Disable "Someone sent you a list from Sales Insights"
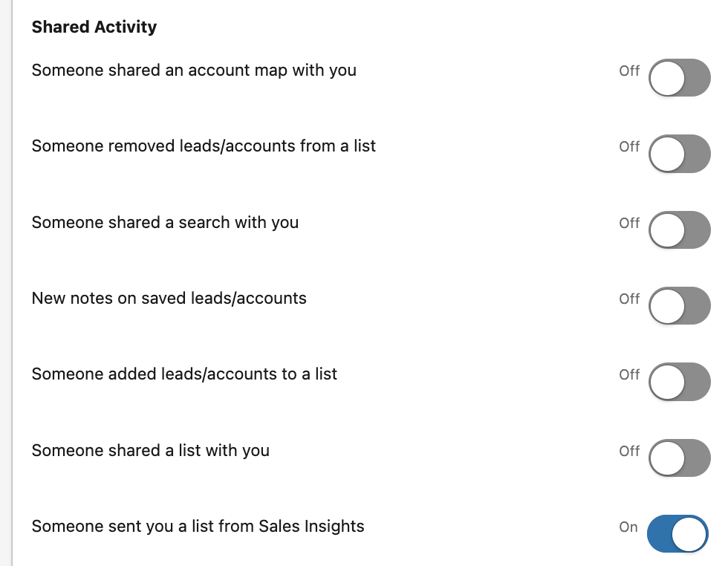The width and height of the screenshot is (728, 566). [x=677, y=534]
